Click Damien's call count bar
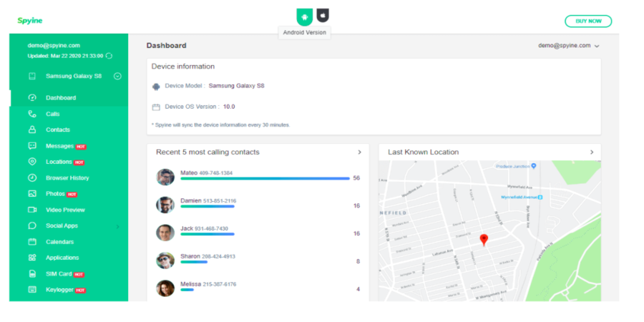Viewport: 644px width, 322px height. (208, 206)
